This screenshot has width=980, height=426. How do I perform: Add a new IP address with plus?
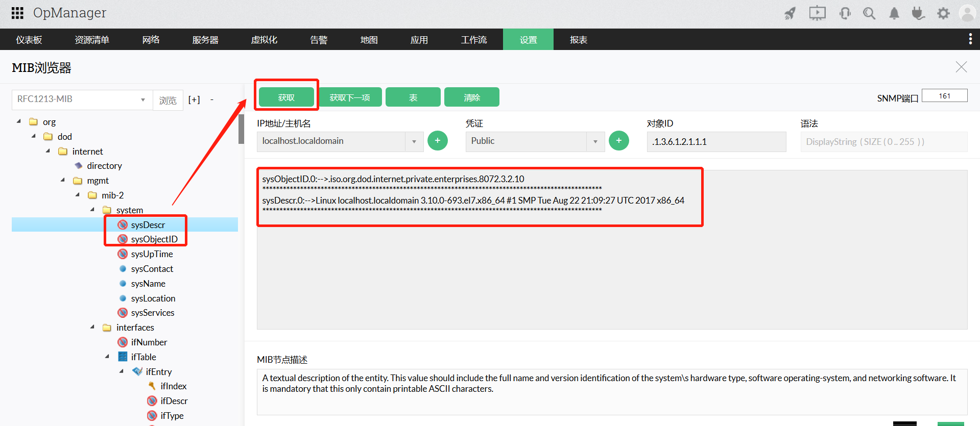tap(438, 141)
